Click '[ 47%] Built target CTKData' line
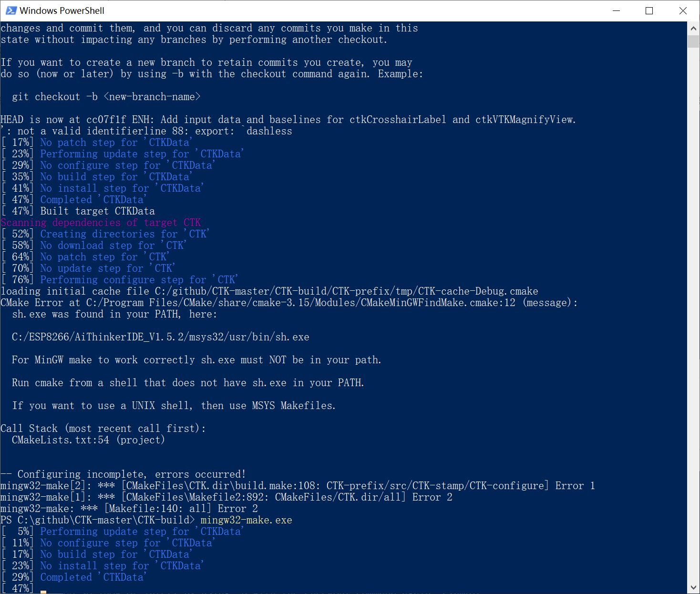This screenshot has height=594, width=700. point(78,211)
